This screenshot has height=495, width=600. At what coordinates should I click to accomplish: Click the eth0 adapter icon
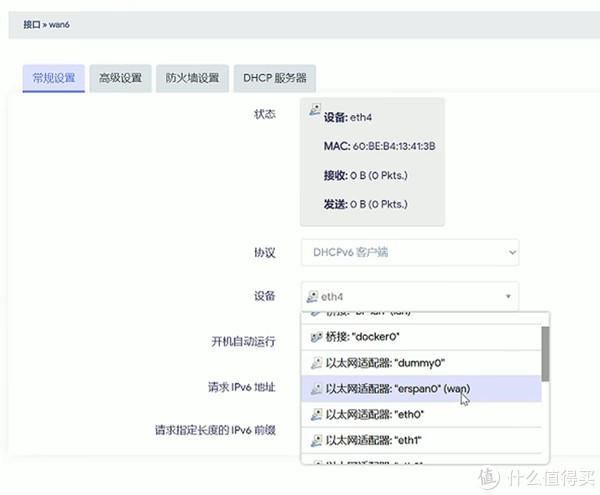316,414
